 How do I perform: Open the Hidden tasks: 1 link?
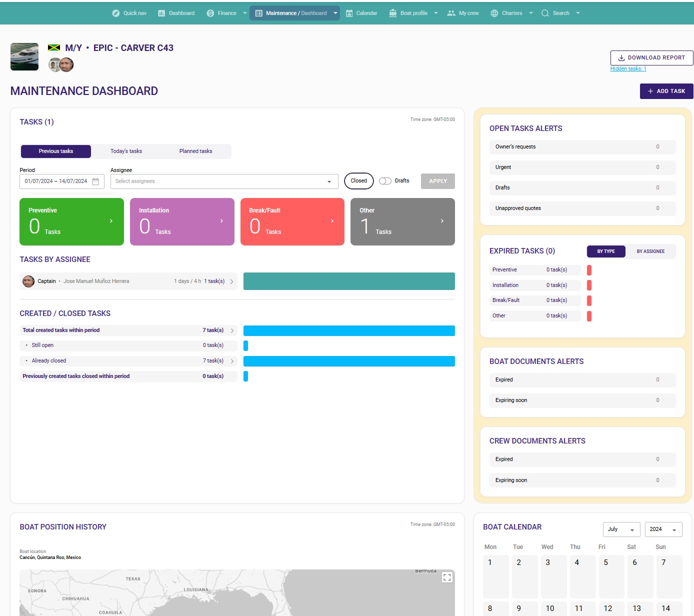tap(628, 69)
